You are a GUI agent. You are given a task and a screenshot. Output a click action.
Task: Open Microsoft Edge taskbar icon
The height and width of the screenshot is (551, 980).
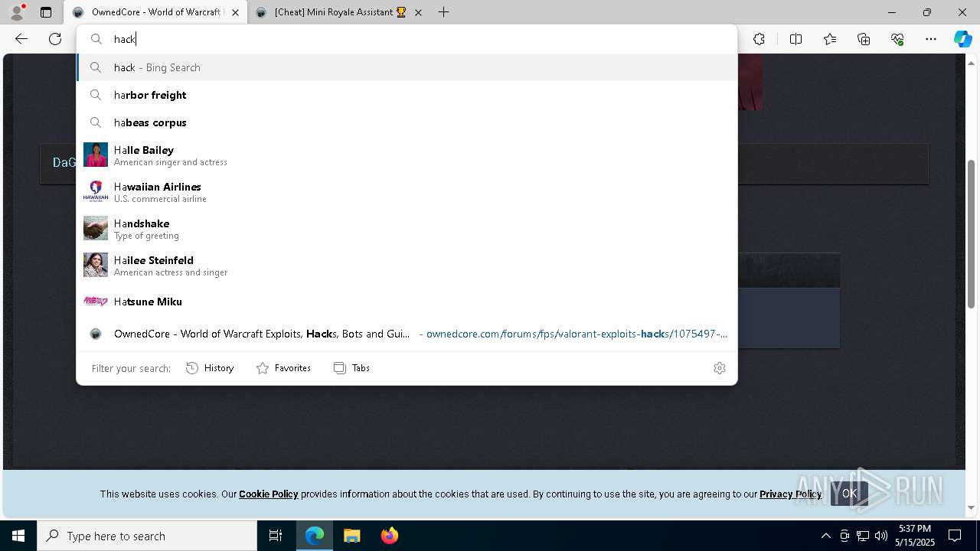click(x=315, y=536)
